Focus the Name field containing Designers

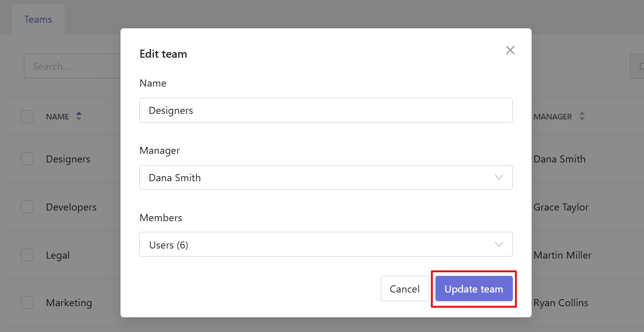pos(326,110)
